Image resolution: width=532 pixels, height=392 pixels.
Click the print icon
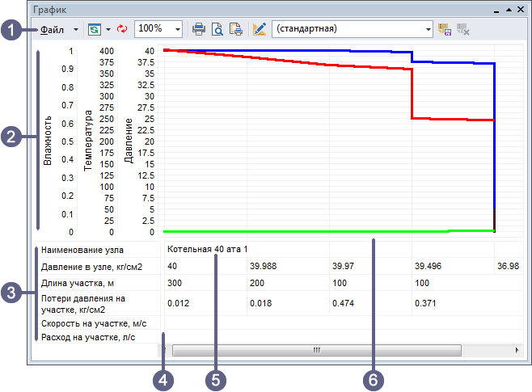pos(199,29)
